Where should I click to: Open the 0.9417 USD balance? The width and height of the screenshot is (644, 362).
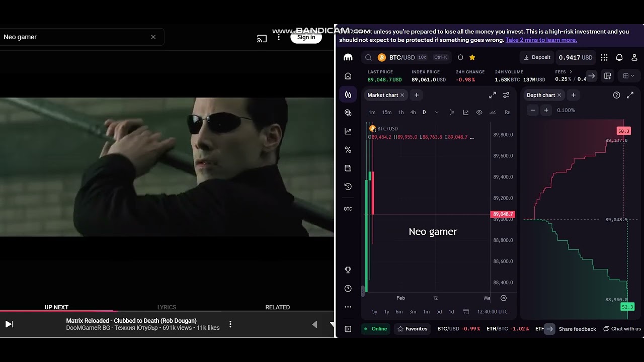click(x=576, y=57)
